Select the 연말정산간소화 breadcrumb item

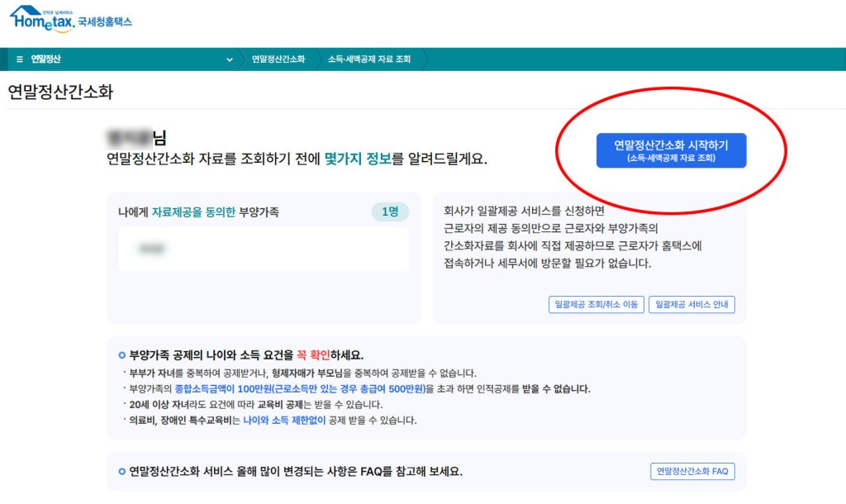[x=278, y=59]
